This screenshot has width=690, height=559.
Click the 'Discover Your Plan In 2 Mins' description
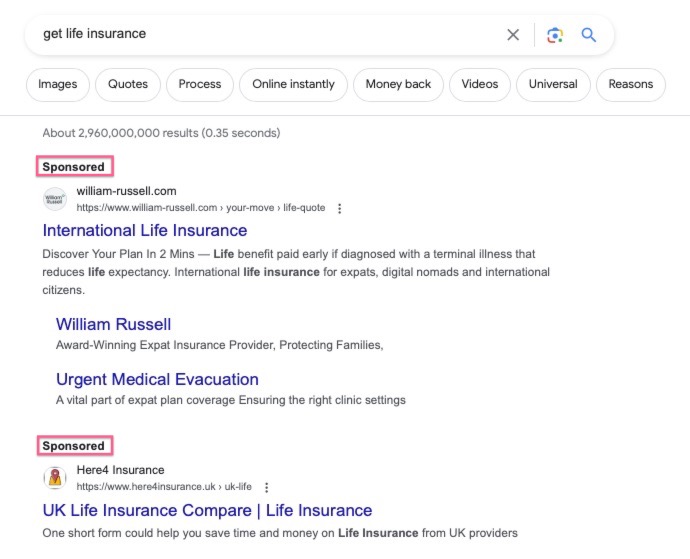296,272
